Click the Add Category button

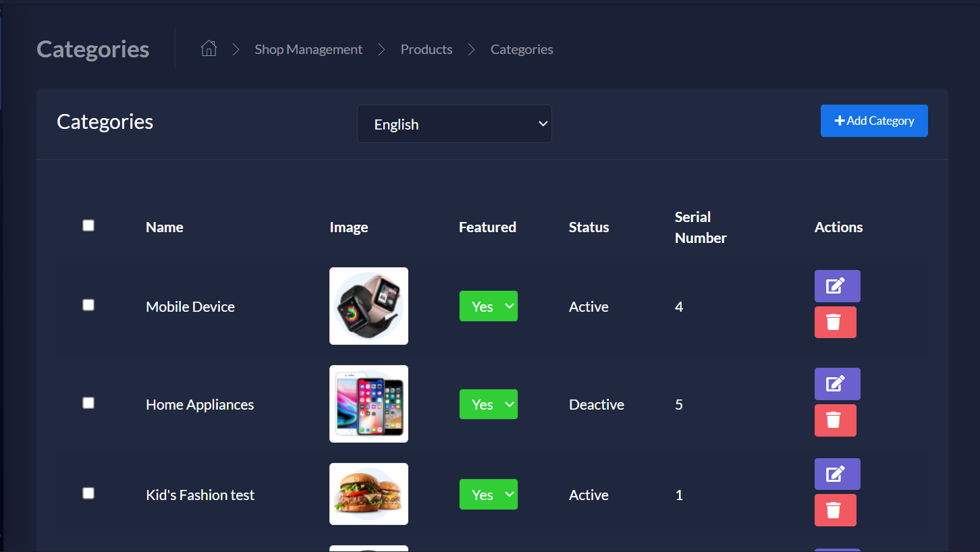pos(874,120)
